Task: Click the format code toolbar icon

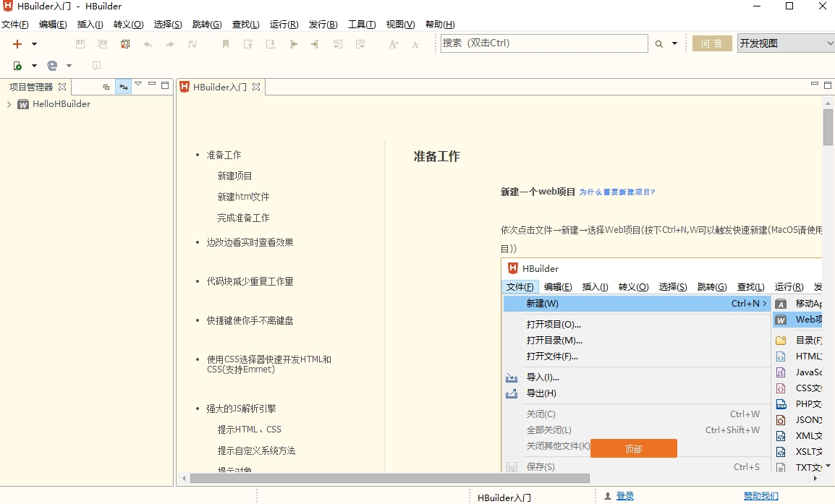Action: pos(192,44)
